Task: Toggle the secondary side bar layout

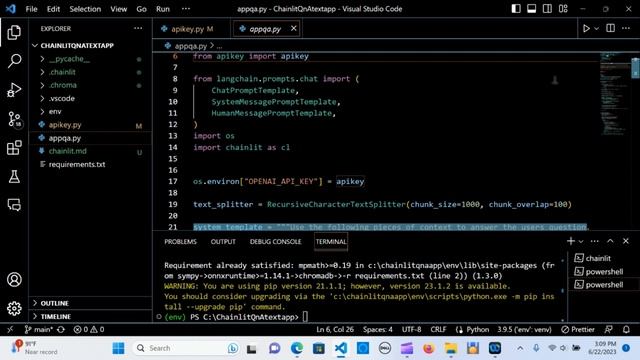Action: click(547, 9)
